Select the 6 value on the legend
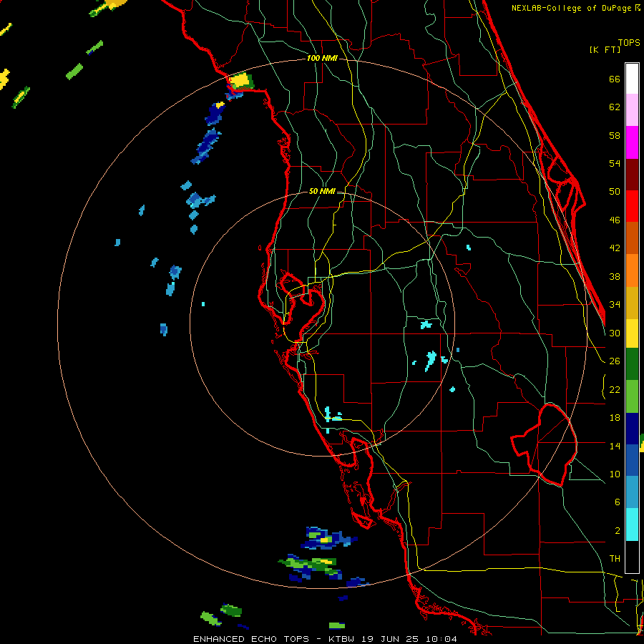 pyautogui.click(x=617, y=502)
